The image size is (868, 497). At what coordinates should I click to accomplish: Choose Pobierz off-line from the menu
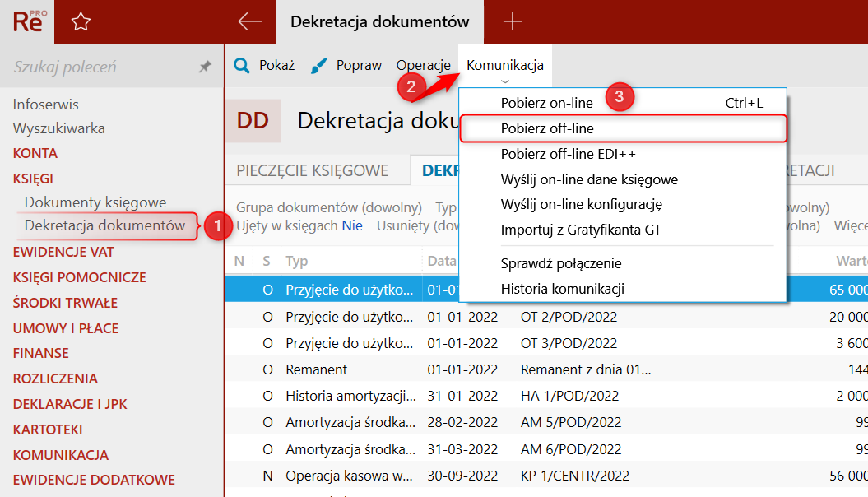(x=547, y=128)
